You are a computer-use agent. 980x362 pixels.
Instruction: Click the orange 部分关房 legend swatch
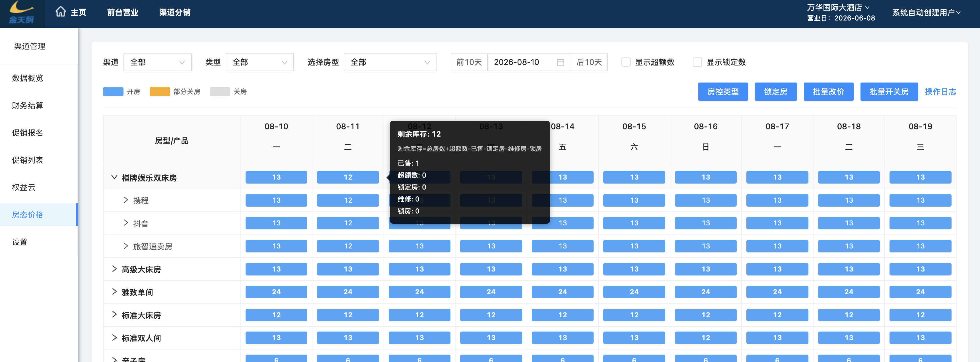pyautogui.click(x=160, y=92)
